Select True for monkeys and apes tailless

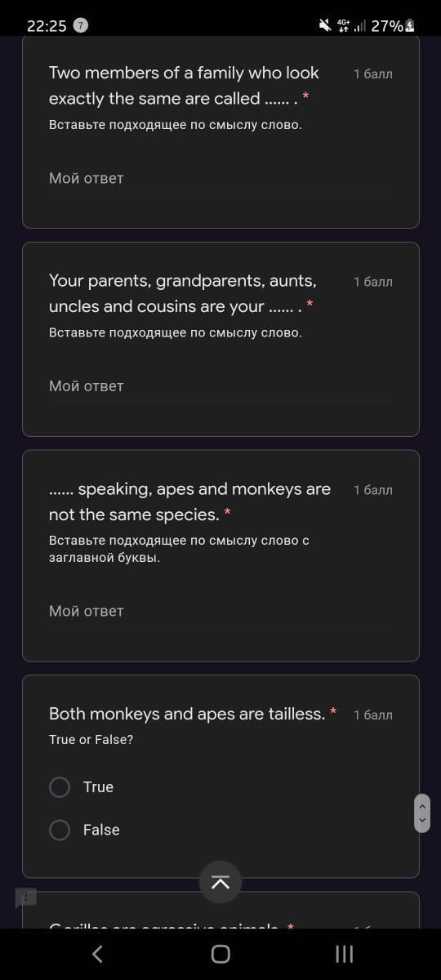60,787
